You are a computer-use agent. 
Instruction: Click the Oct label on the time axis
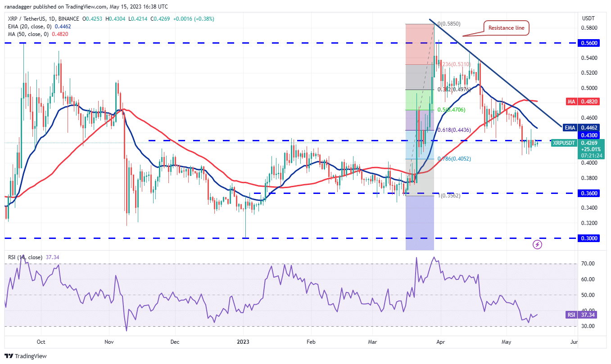[41, 342]
